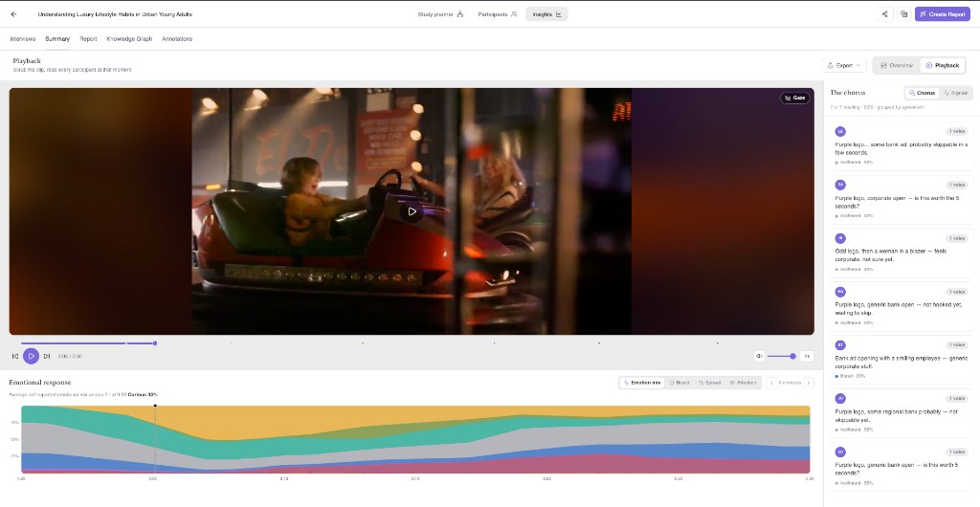Open comment 'some bank ad, probably skippable'
Screen dimensions: 980x507
[902, 144]
